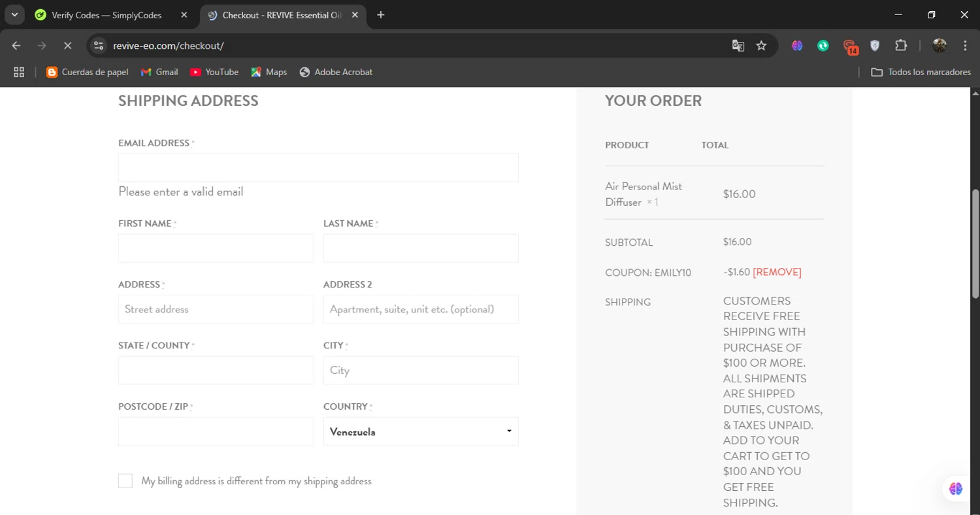This screenshot has height=515, width=980.
Task: Click the browser forward arrow
Action: 42,46
